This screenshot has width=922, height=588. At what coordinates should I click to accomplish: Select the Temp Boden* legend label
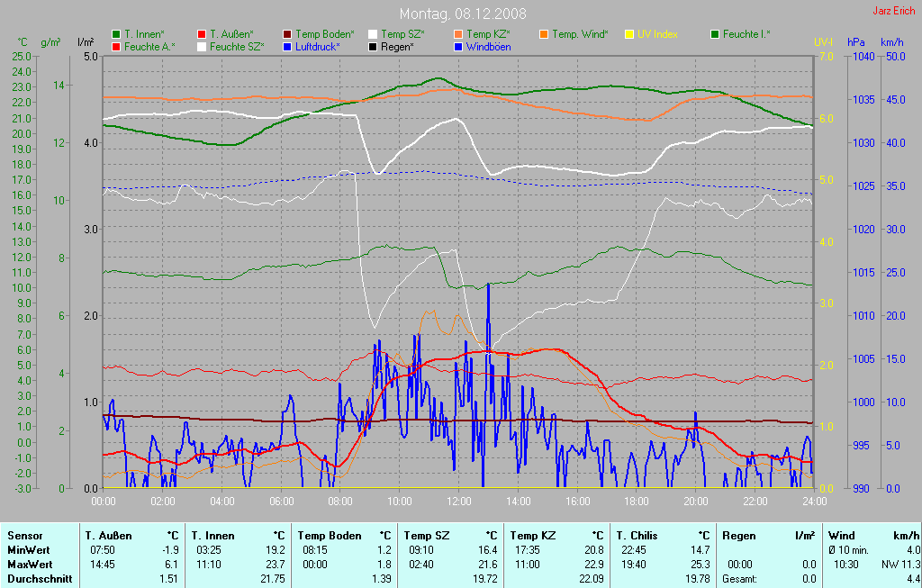pyautogui.click(x=324, y=34)
